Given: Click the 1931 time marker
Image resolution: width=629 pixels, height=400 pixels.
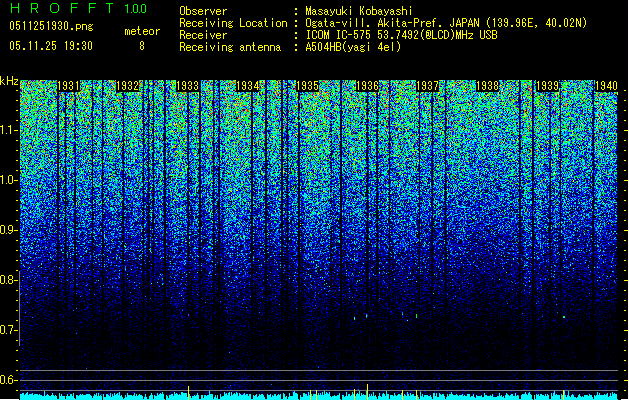Looking at the screenshot, I should click(68, 86).
